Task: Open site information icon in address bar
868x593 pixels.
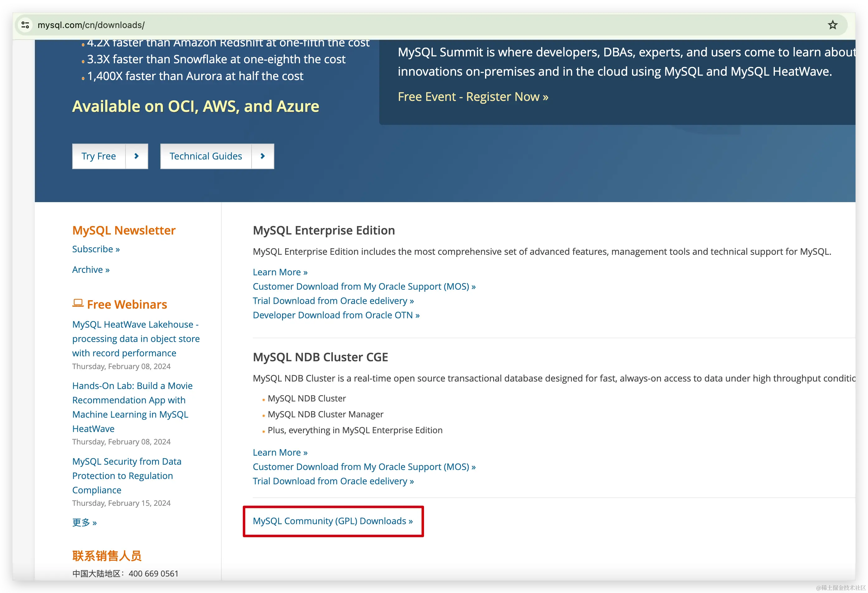Action: tap(26, 25)
